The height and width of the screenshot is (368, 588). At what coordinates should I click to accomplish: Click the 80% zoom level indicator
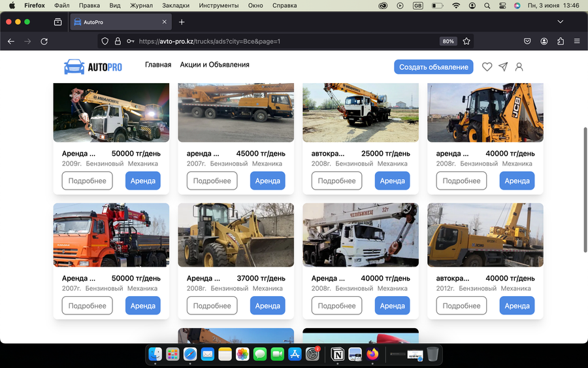448,41
